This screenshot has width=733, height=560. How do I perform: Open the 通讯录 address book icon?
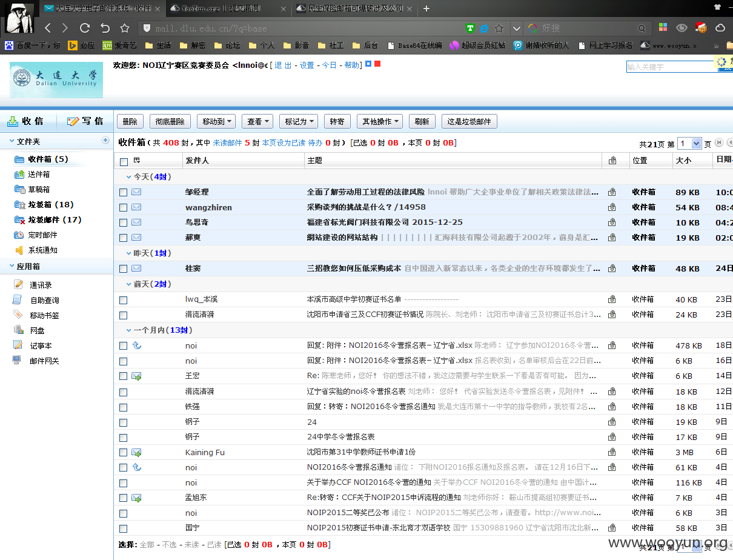18,284
